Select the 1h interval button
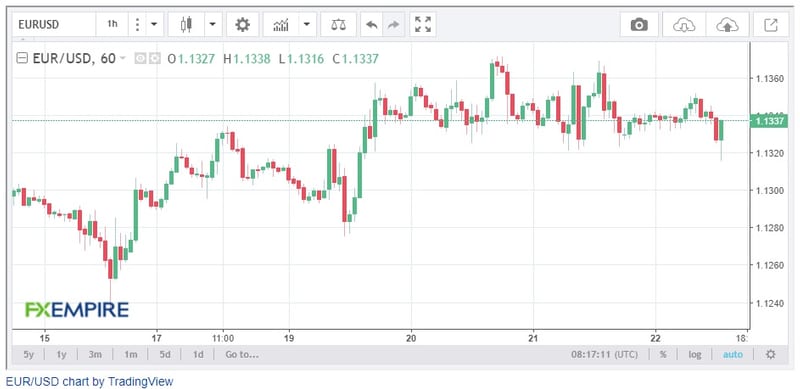 pos(112,24)
